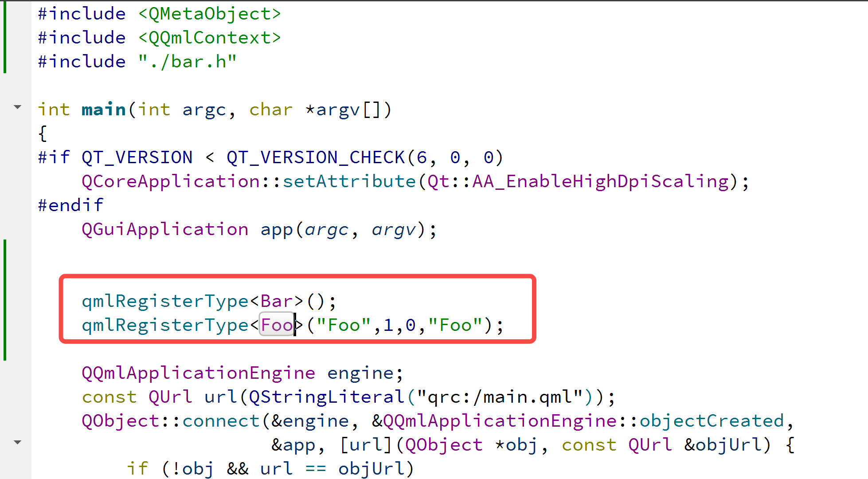The image size is (868, 479).
Task: Click the char keyword in main's parameters
Action: coord(271,110)
